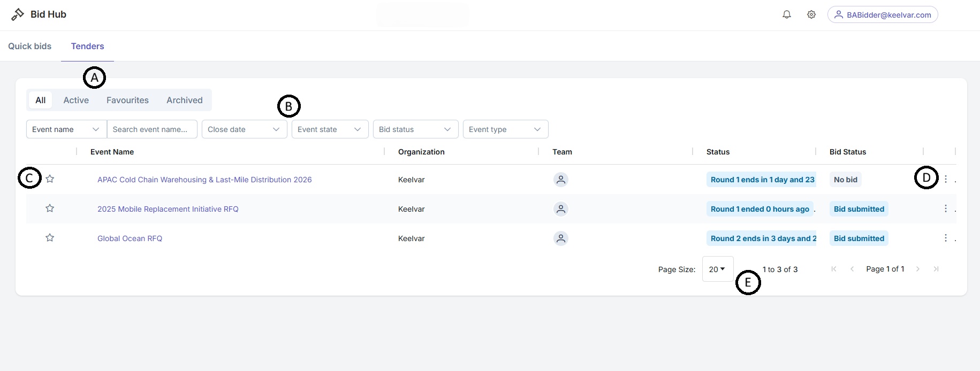980x371 pixels.
Task: Open the notifications bell icon
Action: coord(787,15)
